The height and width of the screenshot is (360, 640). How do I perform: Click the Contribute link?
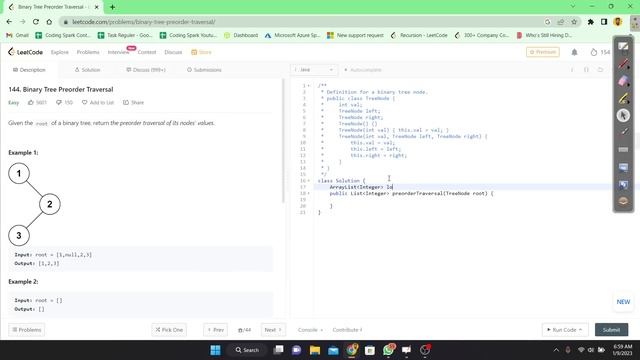[347, 330]
